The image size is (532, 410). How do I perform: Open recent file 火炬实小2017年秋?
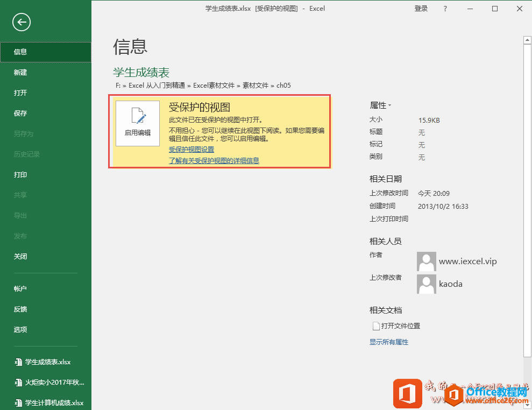(54, 383)
